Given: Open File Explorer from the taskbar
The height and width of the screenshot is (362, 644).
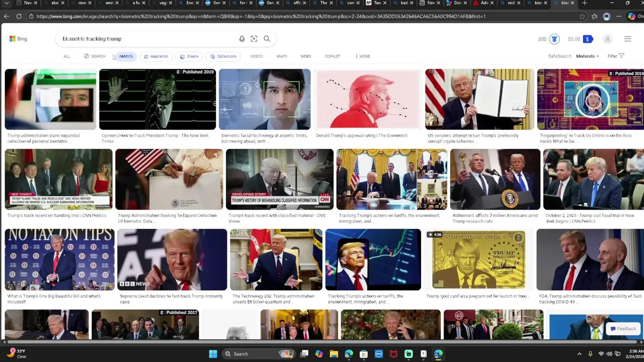Looking at the screenshot, I should point(334,354).
